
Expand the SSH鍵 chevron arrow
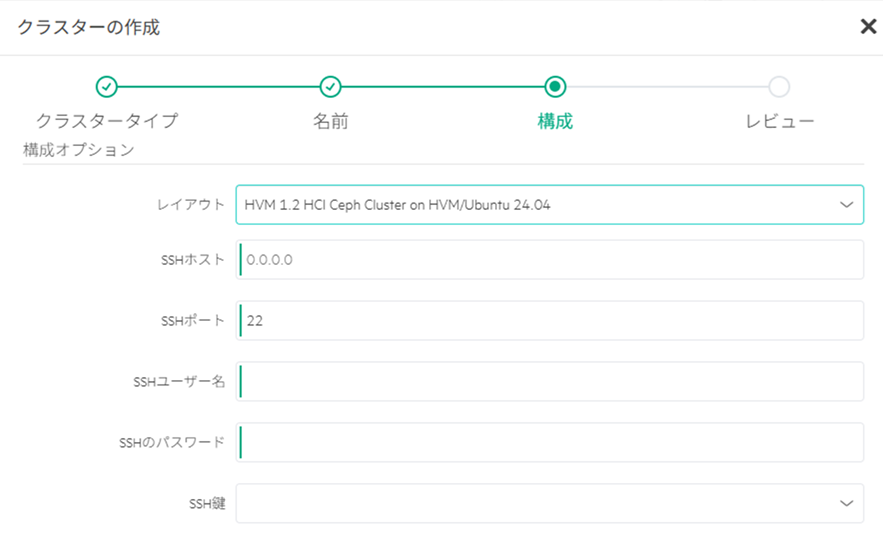[846, 504]
